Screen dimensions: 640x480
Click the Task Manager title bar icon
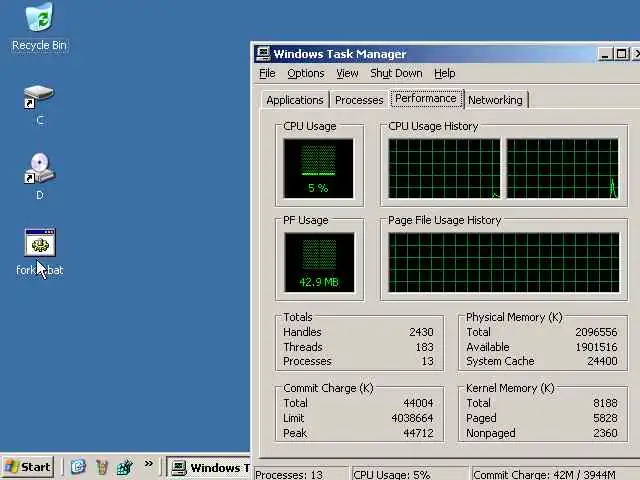click(x=263, y=54)
